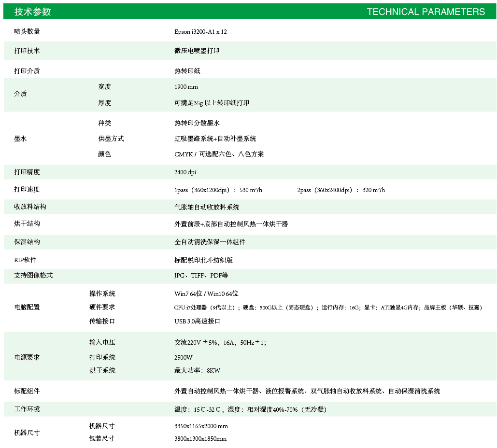Select the '收放料结构' label
Viewport: 497px width, 448px height.
point(30,207)
